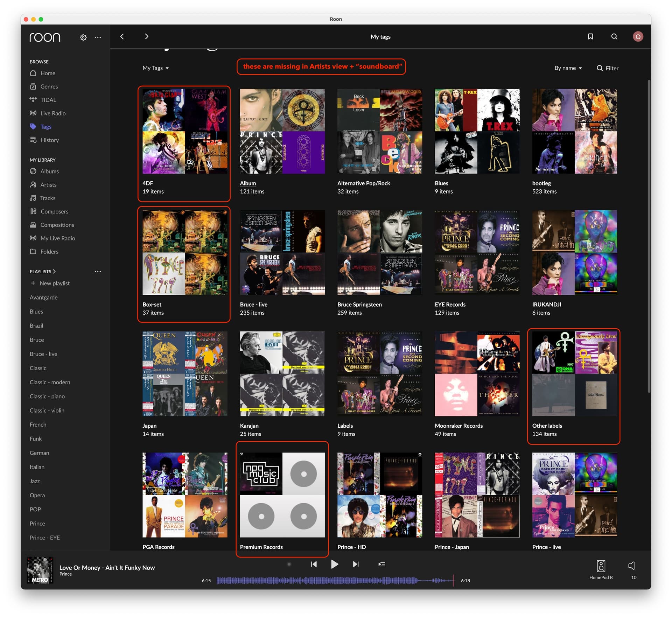The width and height of the screenshot is (672, 617).
Task: Click the roon logo
Action: (x=45, y=37)
